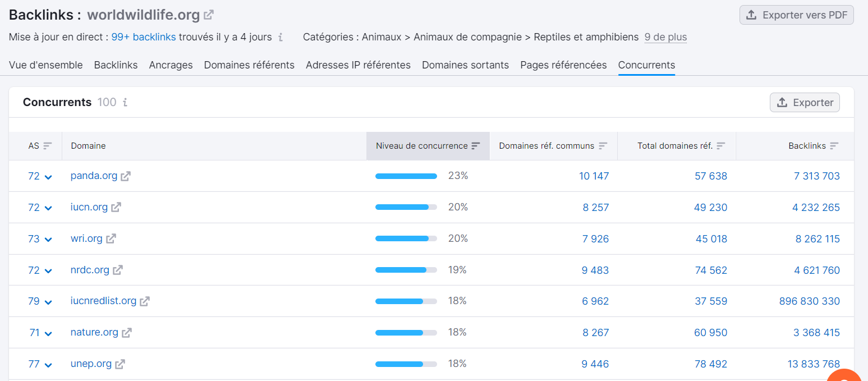Show 9 de plus categories

point(667,36)
